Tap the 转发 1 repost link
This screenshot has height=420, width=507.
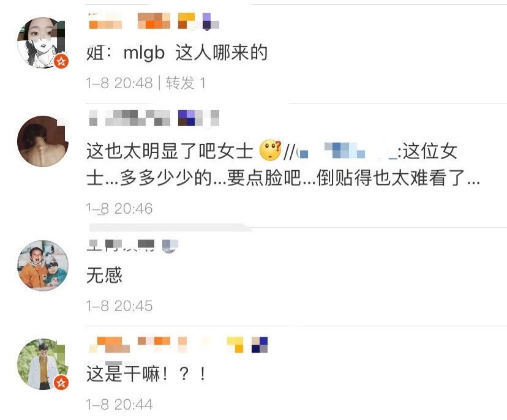[186, 83]
